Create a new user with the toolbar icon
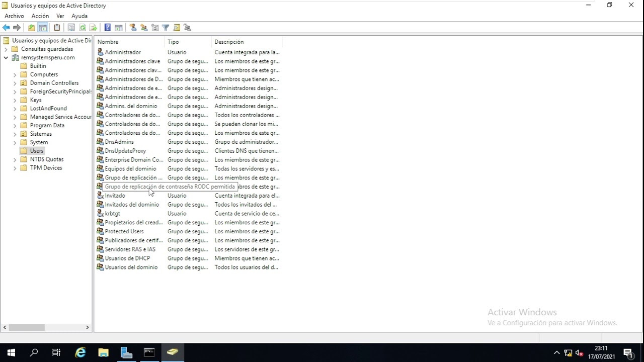Screen dimensions: 644x362 [x=133, y=28]
